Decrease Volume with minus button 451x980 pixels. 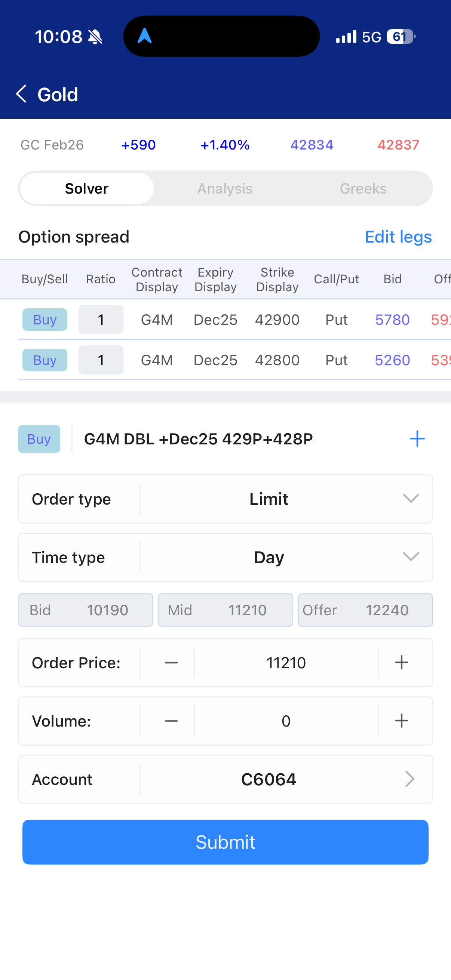click(171, 721)
